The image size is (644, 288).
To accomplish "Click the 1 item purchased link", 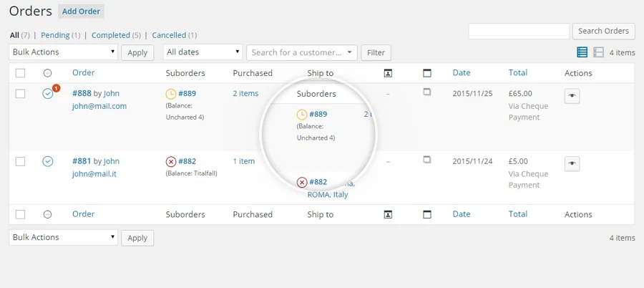I will click(244, 161).
